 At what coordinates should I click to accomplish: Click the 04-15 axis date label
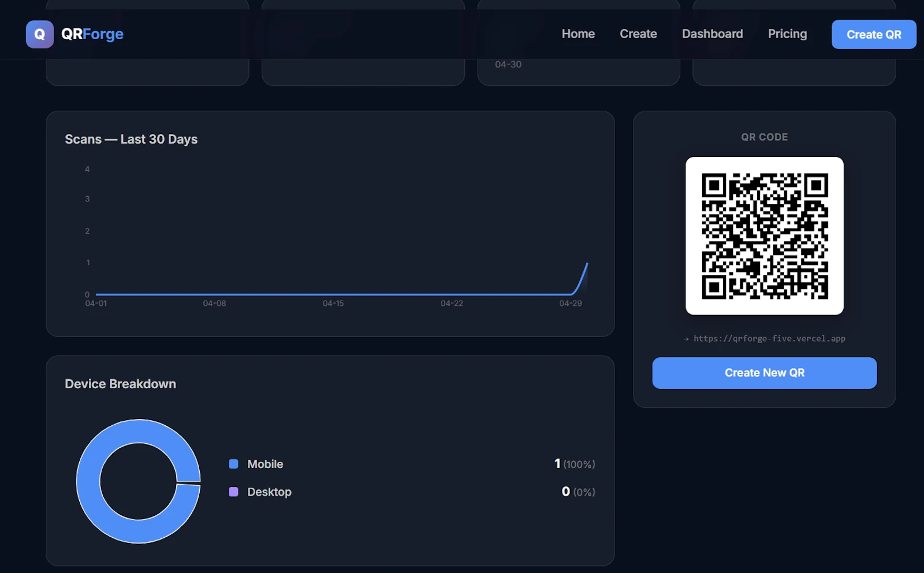(x=333, y=304)
